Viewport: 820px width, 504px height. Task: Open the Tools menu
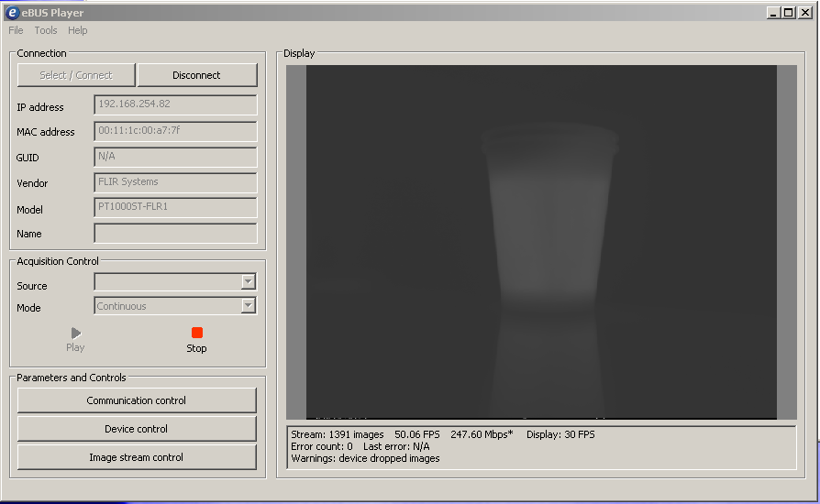[x=46, y=30]
